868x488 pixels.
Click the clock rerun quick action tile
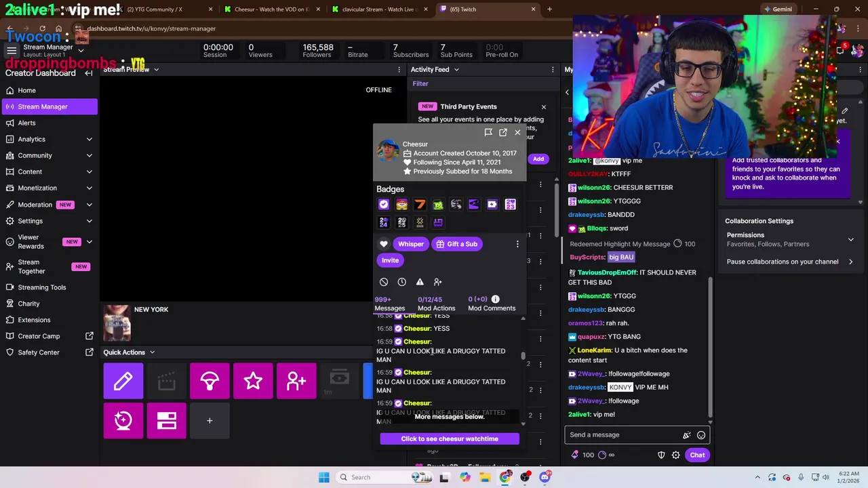coord(123,421)
